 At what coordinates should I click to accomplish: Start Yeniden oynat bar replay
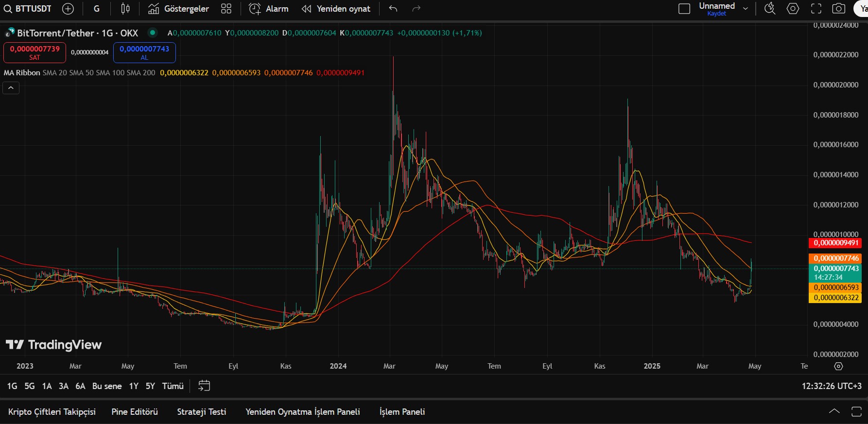pyautogui.click(x=336, y=9)
